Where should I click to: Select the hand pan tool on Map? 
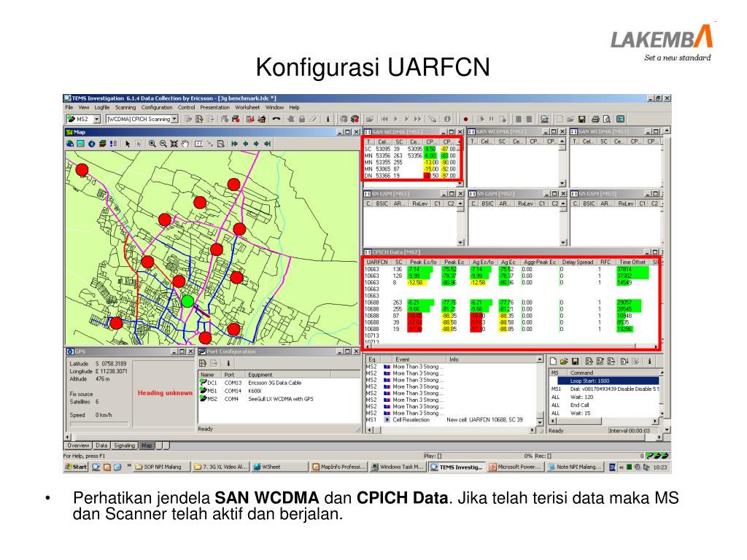tap(185, 144)
